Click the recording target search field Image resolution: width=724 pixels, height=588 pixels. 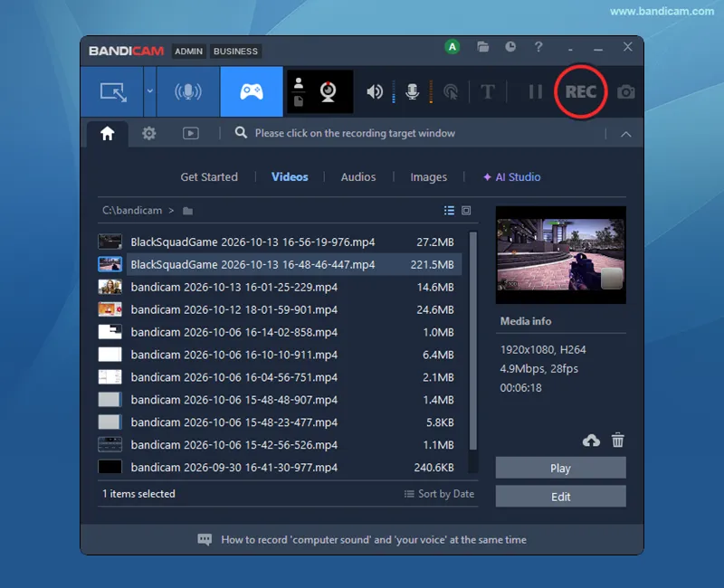click(355, 133)
